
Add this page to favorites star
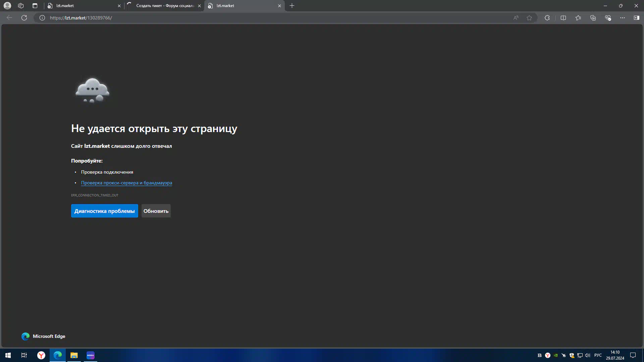pos(529,18)
